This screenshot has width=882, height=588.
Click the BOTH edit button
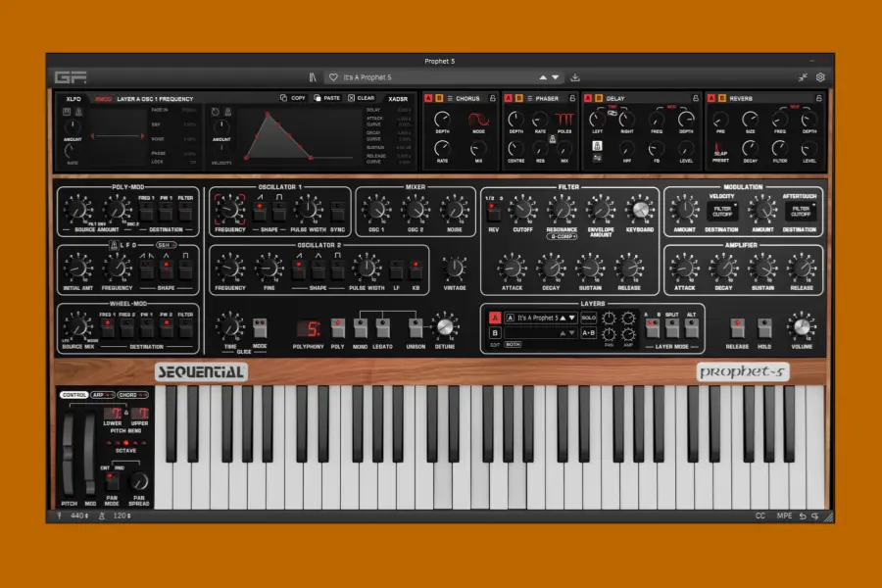[x=513, y=344]
